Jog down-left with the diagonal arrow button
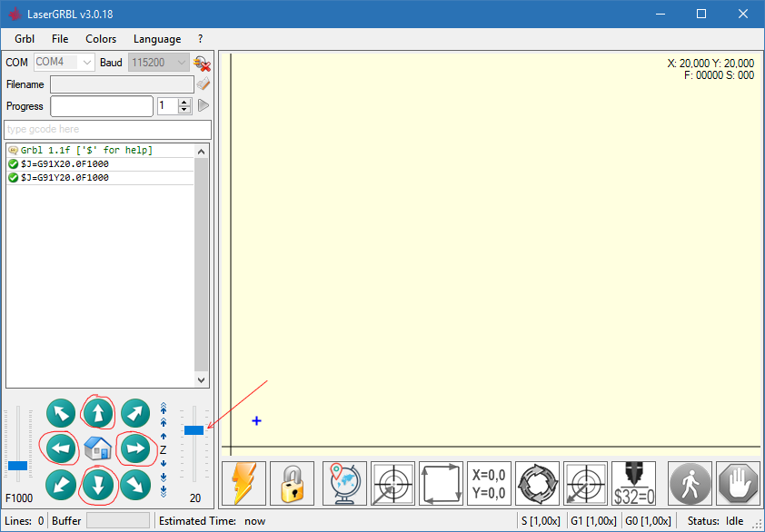The image size is (765, 532). click(61, 485)
